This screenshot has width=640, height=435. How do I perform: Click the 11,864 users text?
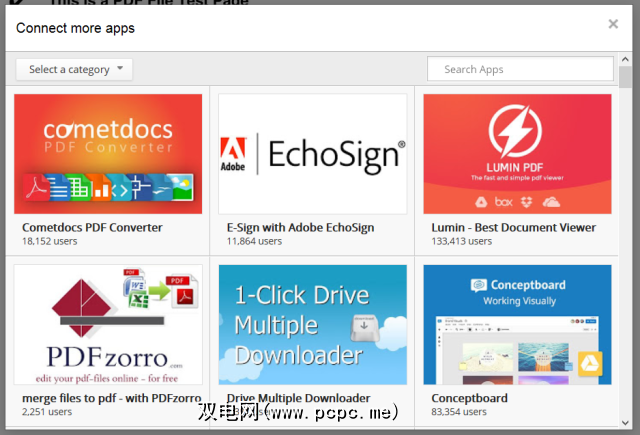click(x=254, y=241)
